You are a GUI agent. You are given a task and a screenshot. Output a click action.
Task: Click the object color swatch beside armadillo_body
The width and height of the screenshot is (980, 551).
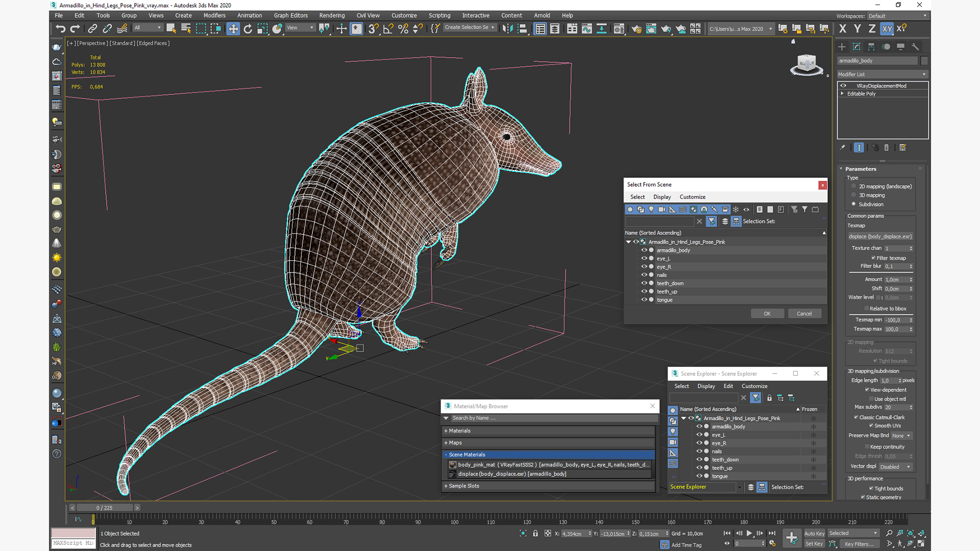(x=924, y=61)
